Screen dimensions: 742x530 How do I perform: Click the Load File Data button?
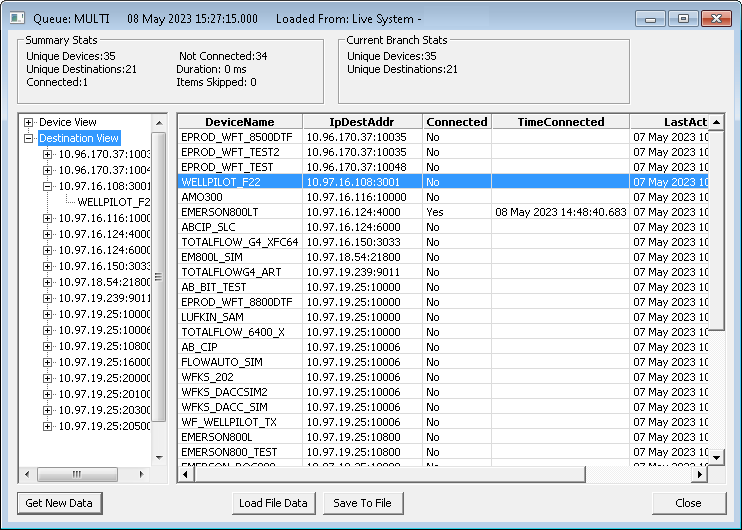coord(273,503)
